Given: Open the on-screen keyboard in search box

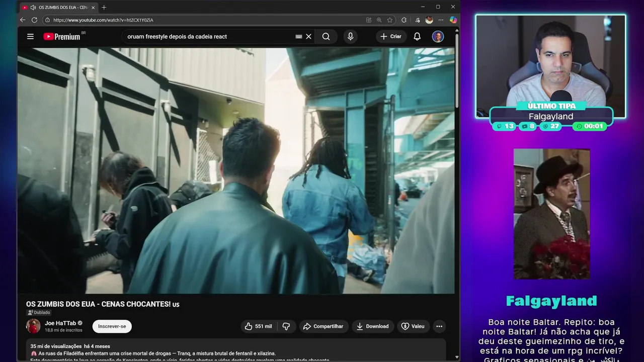Looking at the screenshot, I should point(299,37).
